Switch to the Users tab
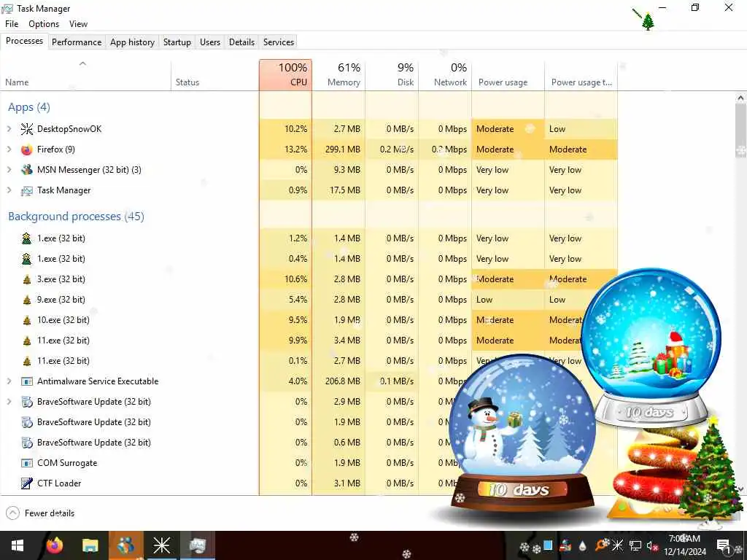Image resolution: width=747 pixels, height=560 pixels. click(210, 42)
